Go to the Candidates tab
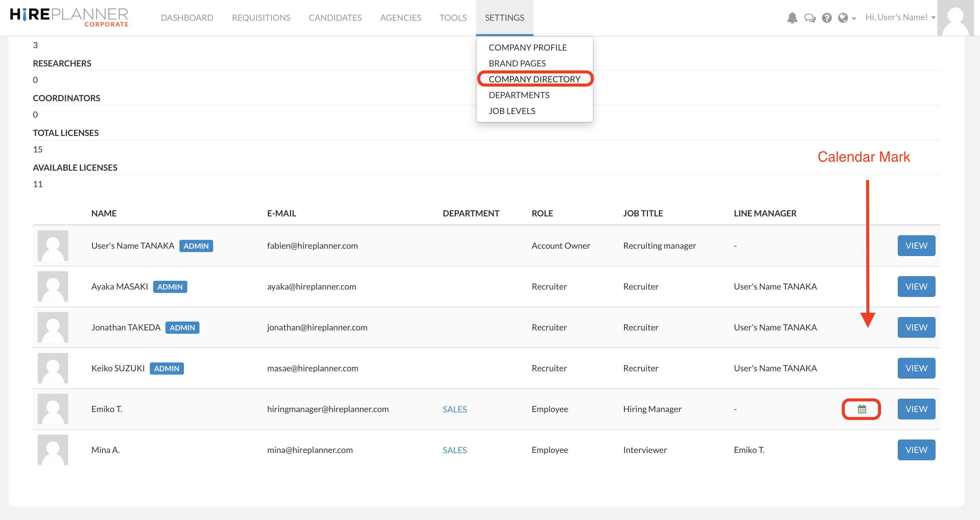This screenshot has width=980, height=520. tap(335, 17)
